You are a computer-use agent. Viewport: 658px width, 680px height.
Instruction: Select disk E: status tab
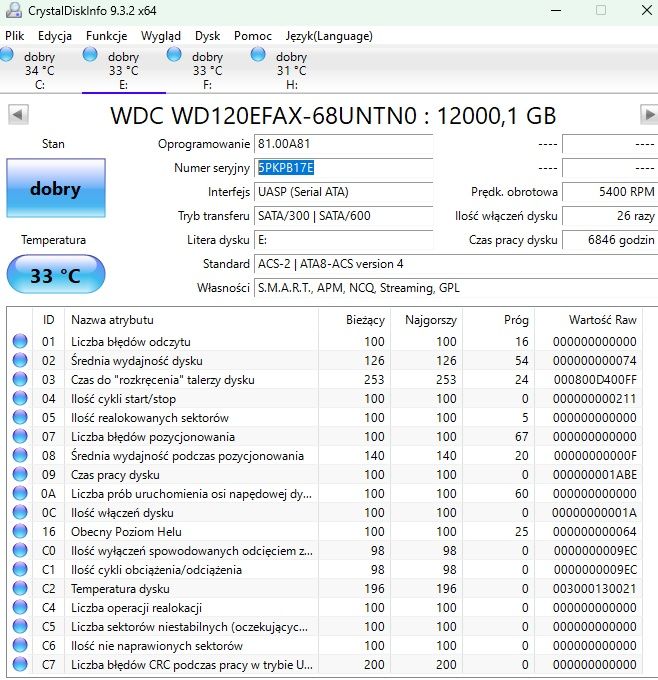124,70
